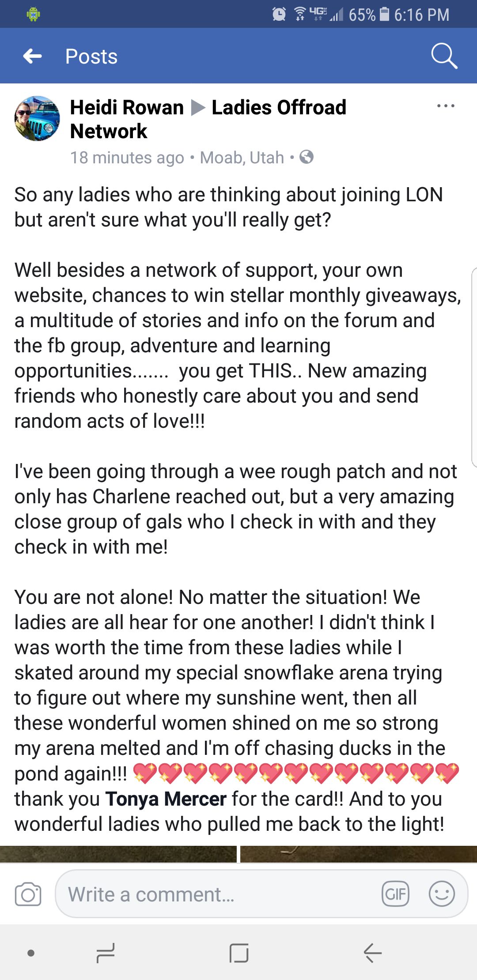Screen dimensions: 477x980
Task: Tap the Moab, Utah location link
Action: [242, 158]
